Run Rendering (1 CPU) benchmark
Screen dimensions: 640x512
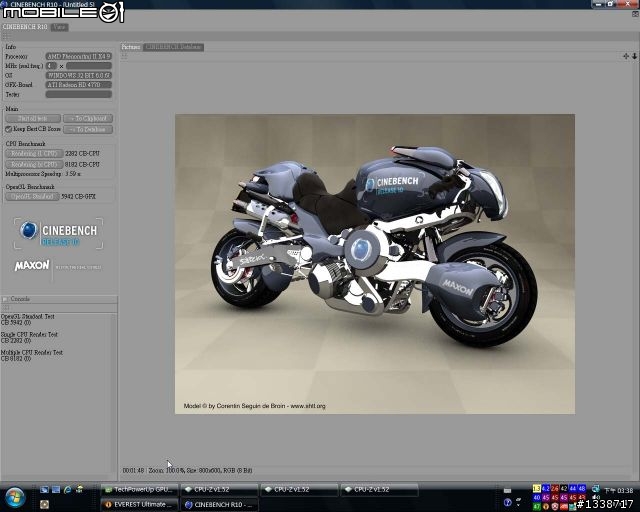(34, 154)
